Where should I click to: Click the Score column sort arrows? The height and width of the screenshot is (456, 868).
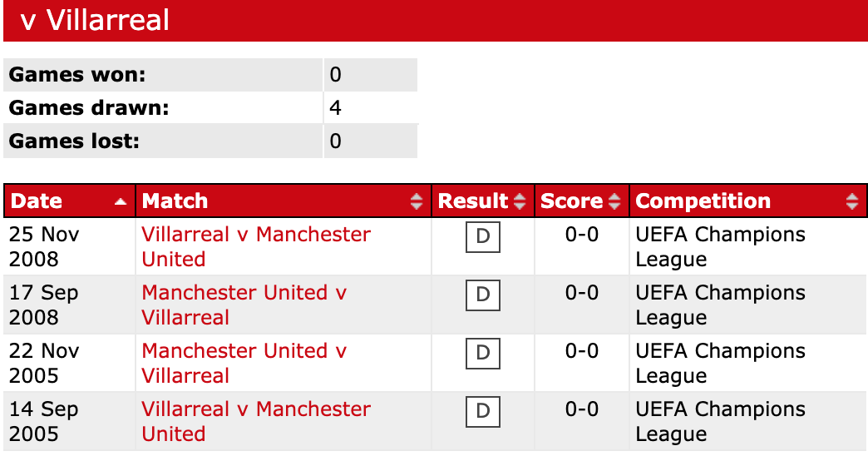pyautogui.click(x=615, y=201)
